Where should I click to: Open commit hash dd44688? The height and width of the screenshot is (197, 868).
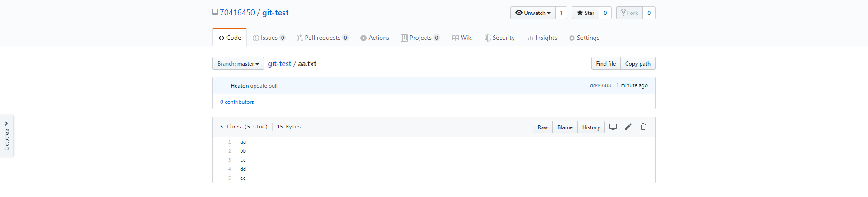tap(600, 85)
